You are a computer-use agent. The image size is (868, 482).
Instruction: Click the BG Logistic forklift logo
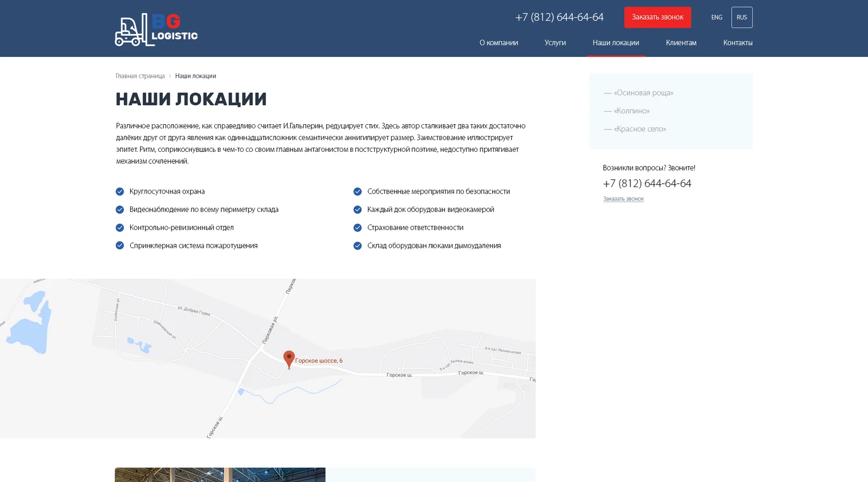tap(156, 30)
